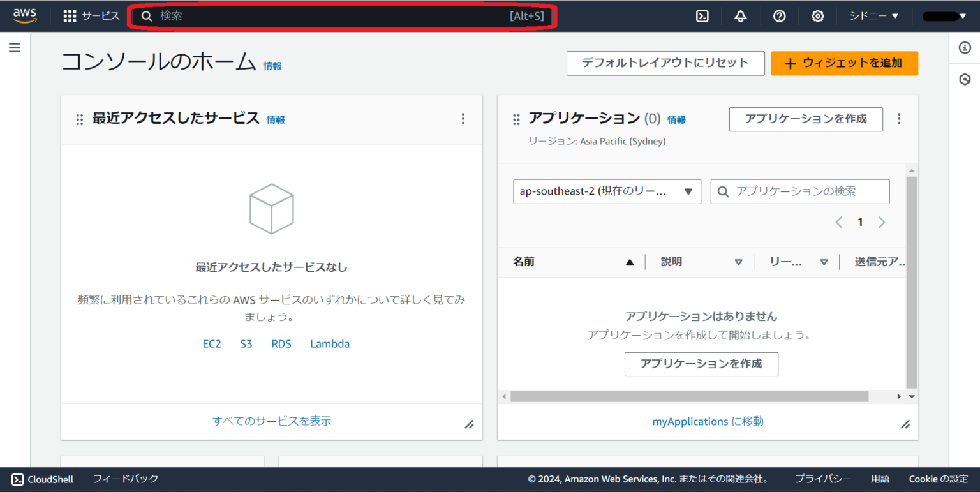Click the kebab menu on アプリケーション widget
This screenshot has width=980, height=492.
click(x=899, y=119)
